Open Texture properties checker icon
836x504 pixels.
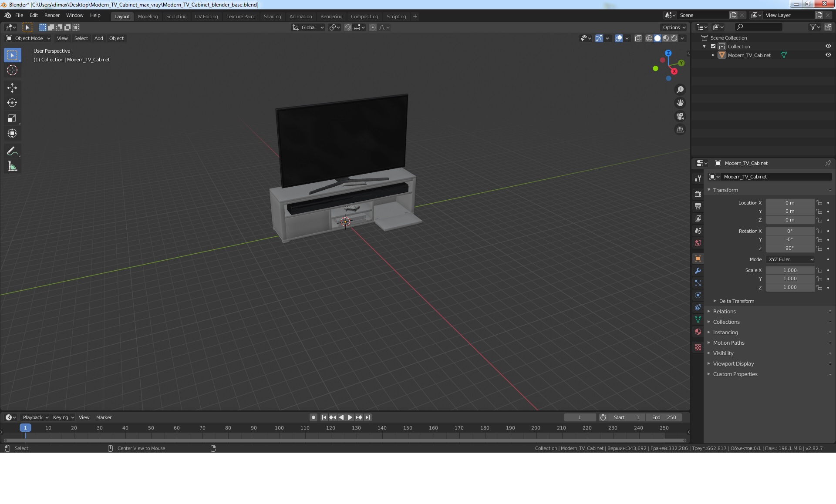(x=698, y=347)
